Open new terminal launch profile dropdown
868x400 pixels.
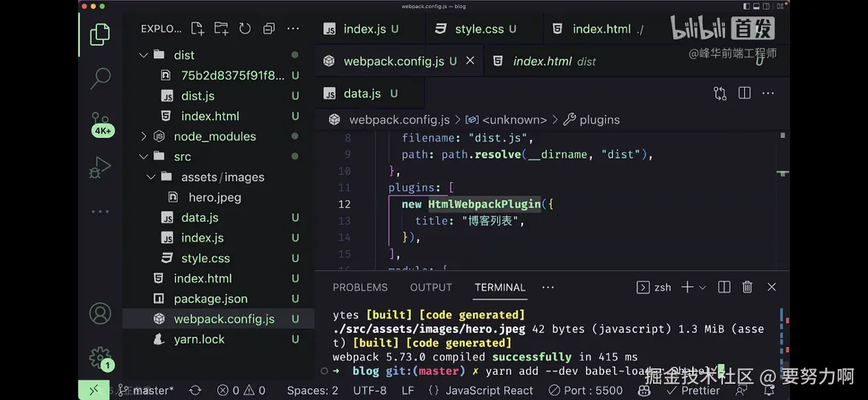[702, 287]
